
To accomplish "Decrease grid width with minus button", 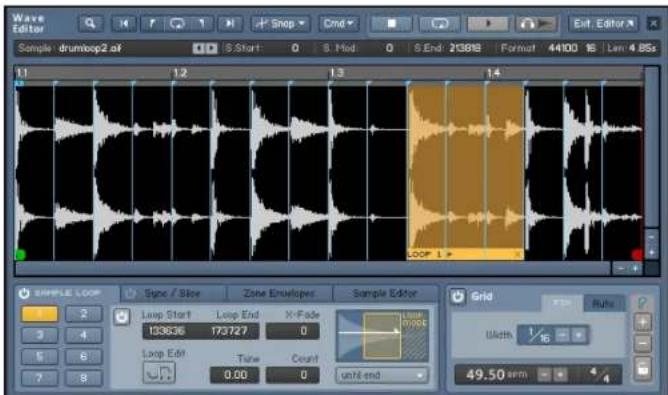I will [x=562, y=335].
